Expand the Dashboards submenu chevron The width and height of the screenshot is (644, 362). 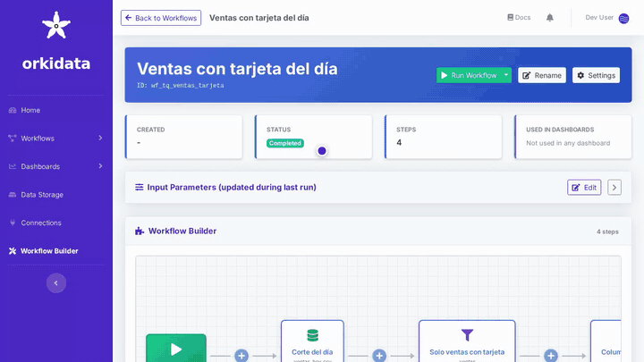coord(100,166)
